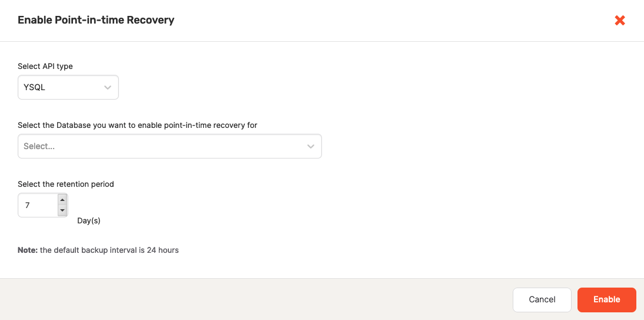This screenshot has height=320, width=644.
Task: Open the YSQL API type dropdown
Action: click(x=68, y=87)
